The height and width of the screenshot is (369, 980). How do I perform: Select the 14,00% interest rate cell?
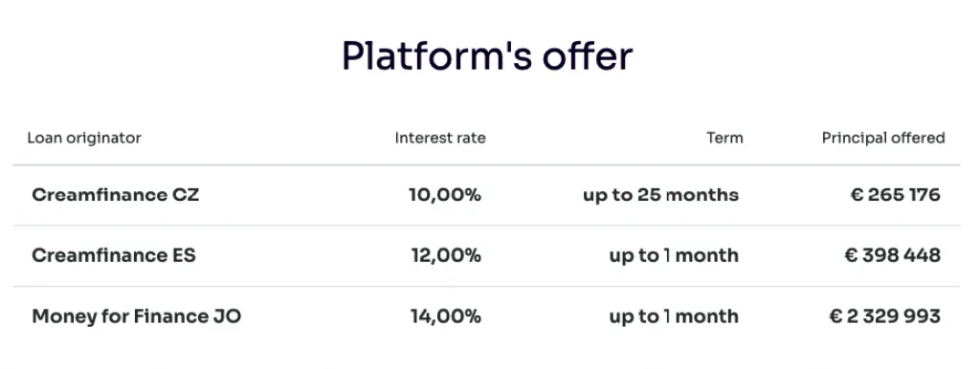[x=446, y=316]
